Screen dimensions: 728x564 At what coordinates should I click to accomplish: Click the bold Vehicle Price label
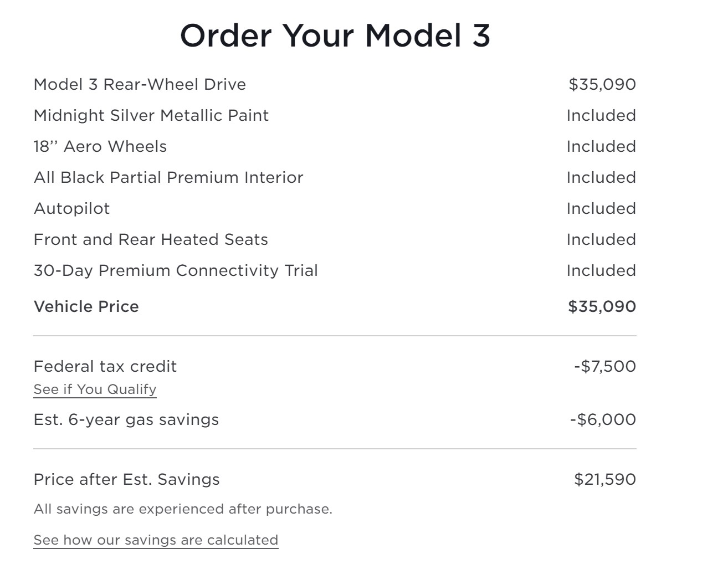pyautogui.click(x=86, y=306)
